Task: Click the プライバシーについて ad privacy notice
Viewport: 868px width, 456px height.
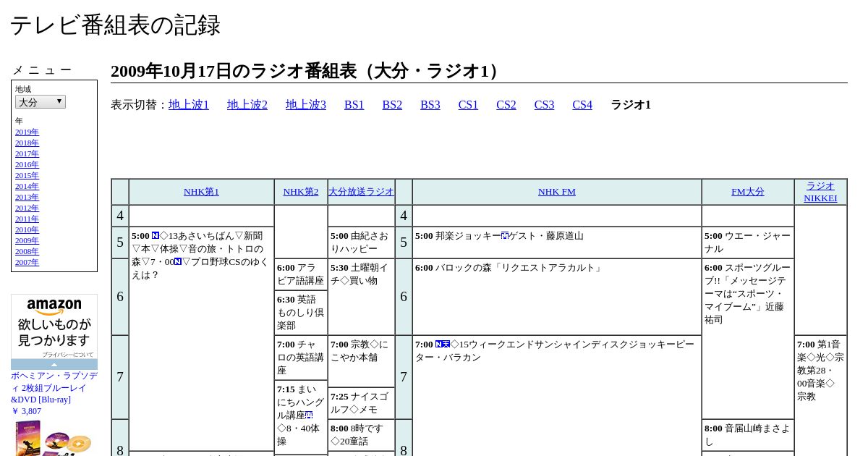Action: tap(68, 355)
